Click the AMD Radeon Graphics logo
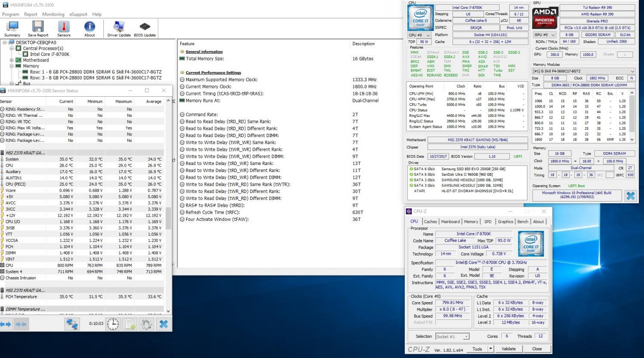Screen dimensions: 644x358 545,17
